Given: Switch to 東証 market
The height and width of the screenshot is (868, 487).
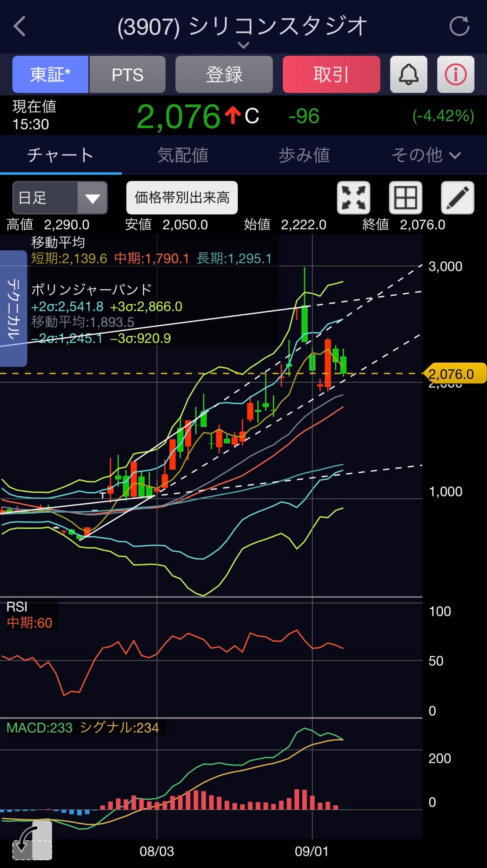Looking at the screenshot, I should 51,74.
